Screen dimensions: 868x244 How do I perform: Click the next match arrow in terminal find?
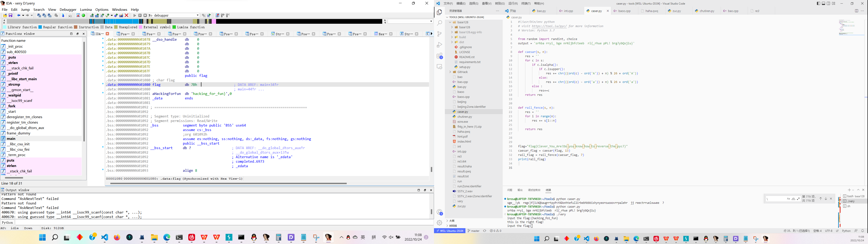pos(826,199)
